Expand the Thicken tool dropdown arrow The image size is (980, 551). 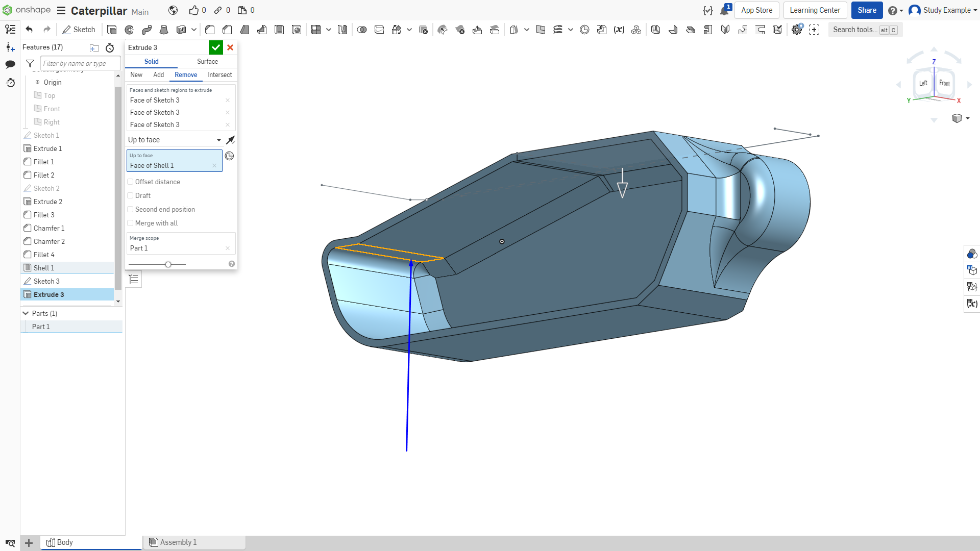point(194,30)
